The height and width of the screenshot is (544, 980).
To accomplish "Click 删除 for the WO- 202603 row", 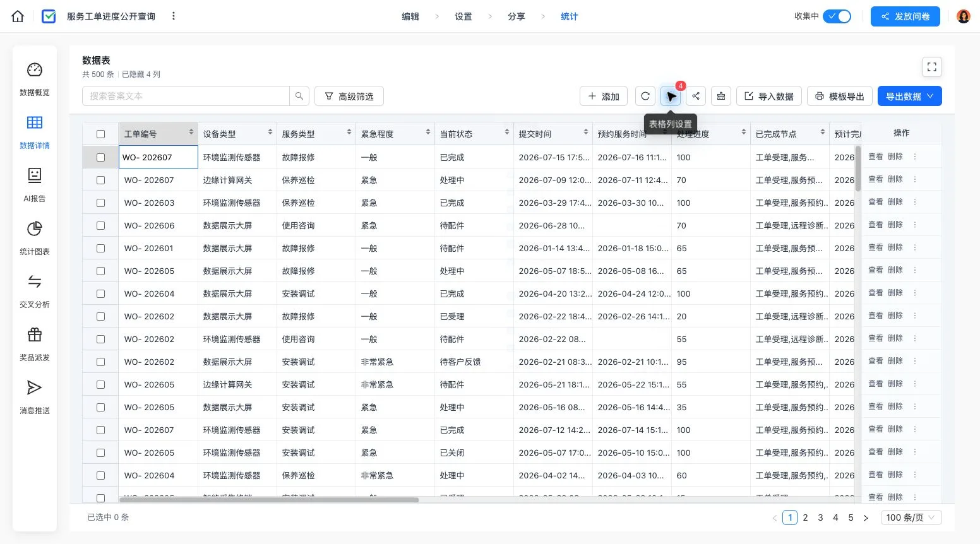I will pos(895,202).
